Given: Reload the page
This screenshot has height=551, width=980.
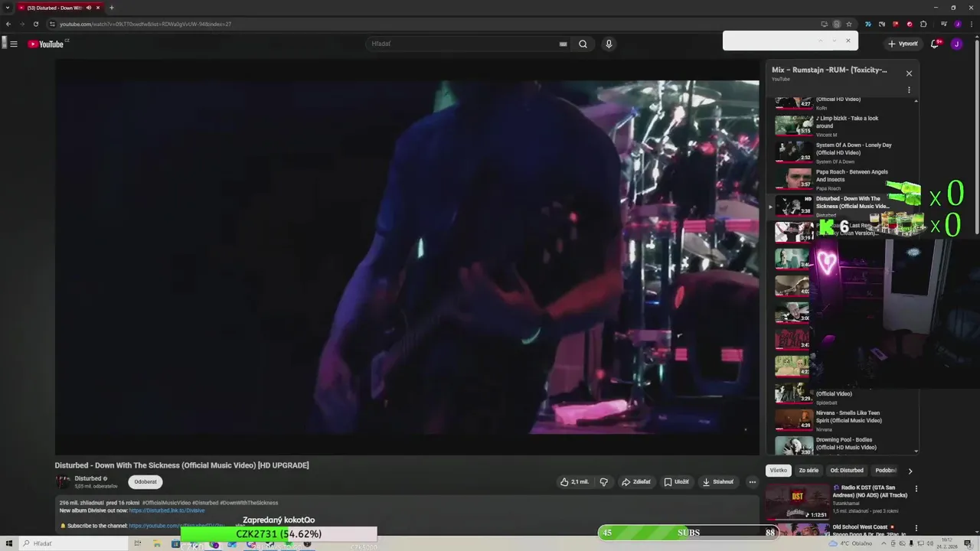Looking at the screenshot, I should tap(35, 24).
